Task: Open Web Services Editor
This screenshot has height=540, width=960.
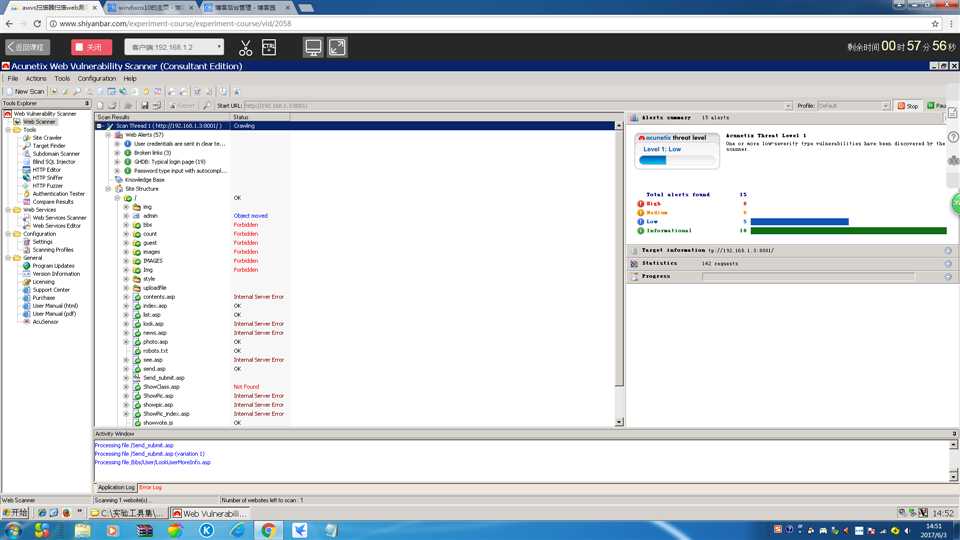Action: tap(56, 225)
